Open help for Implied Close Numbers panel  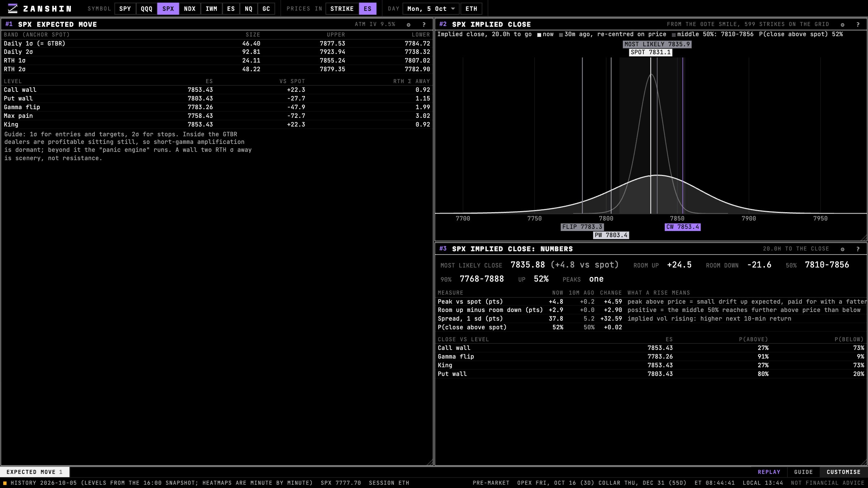click(858, 249)
